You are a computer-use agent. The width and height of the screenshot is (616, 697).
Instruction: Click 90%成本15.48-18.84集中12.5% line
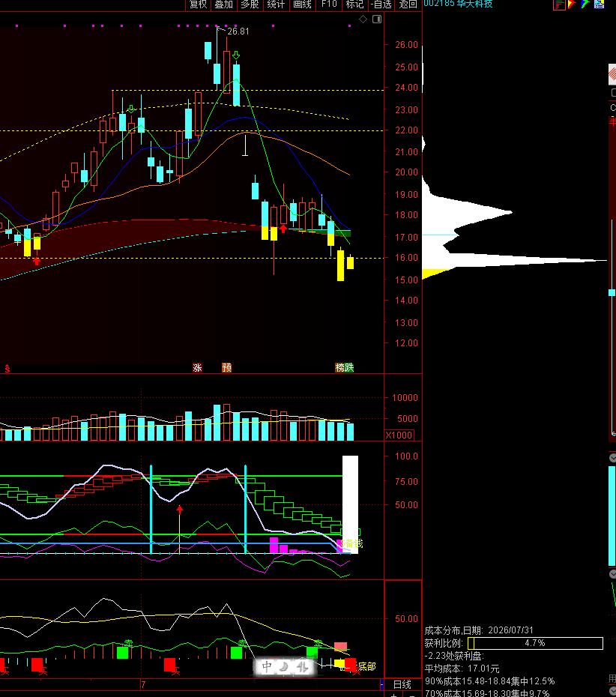[x=490, y=681]
